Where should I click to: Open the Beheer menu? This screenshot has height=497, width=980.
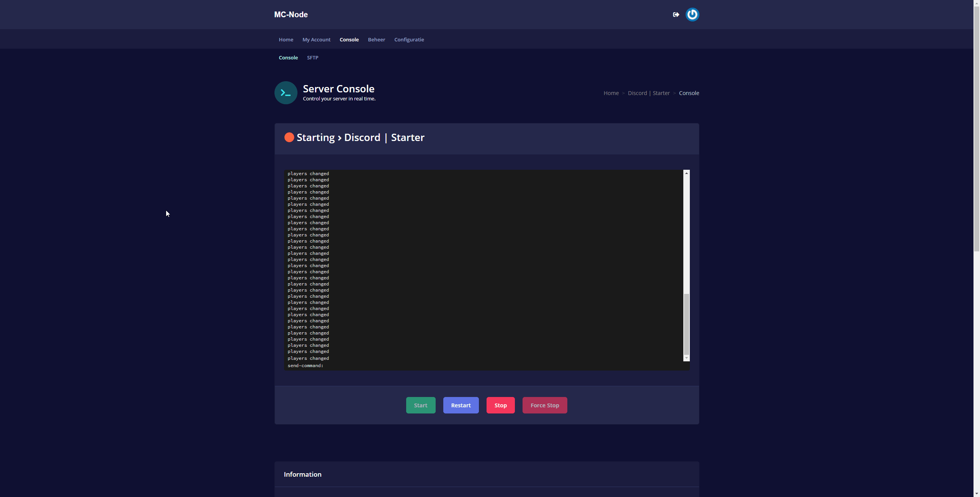click(x=376, y=39)
